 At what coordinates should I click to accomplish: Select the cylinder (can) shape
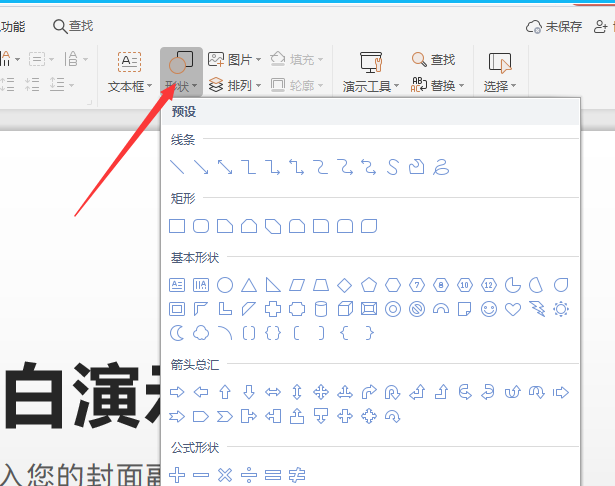coord(321,309)
